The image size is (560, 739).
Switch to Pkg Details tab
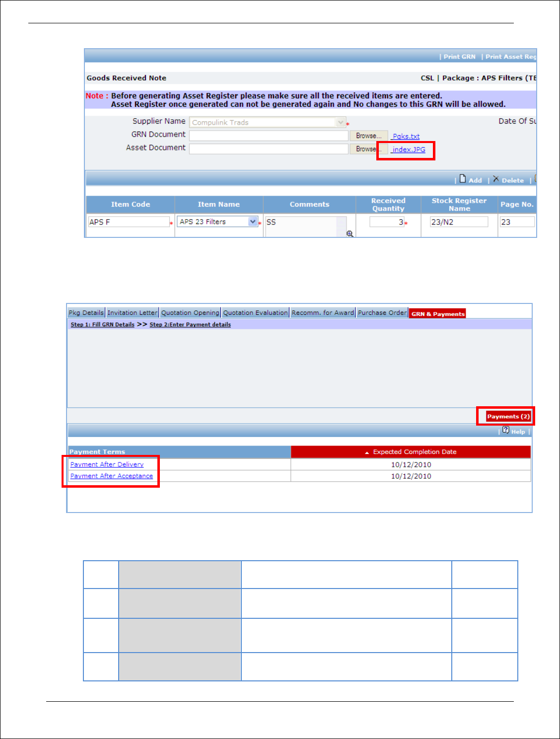(86, 313)
